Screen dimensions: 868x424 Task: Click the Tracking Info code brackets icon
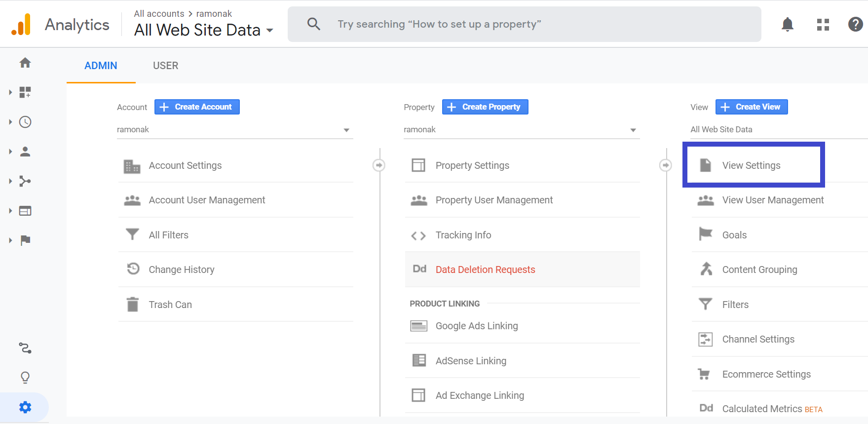(418, 236)
